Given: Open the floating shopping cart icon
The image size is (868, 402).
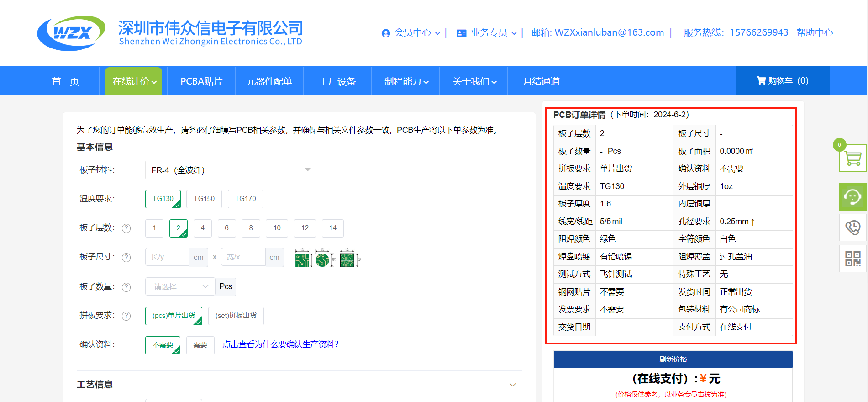Looking at the screenshot, I should point(852,158).
